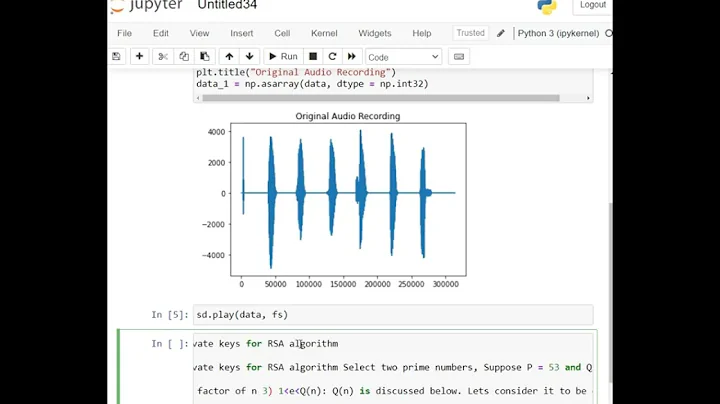The height and width of the screenshot is (404, 720).
Task: Open the Widgets menu
Action: click(375, 33)
